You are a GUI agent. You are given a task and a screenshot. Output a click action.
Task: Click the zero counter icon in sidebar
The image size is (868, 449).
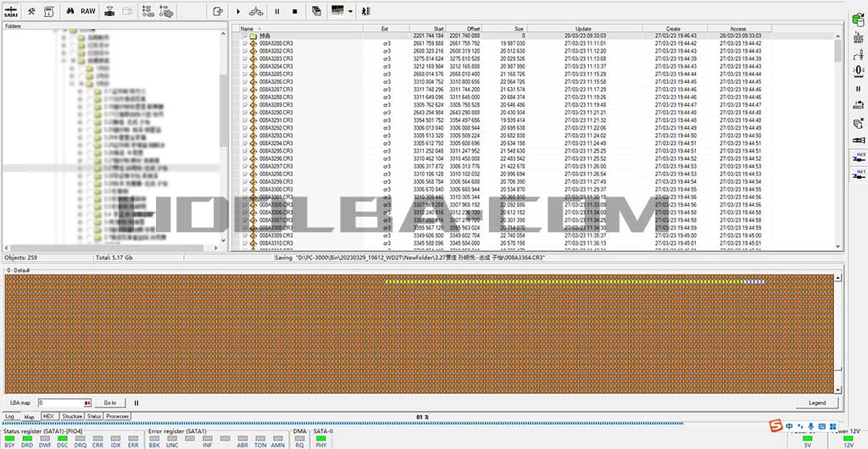[859, 71]
